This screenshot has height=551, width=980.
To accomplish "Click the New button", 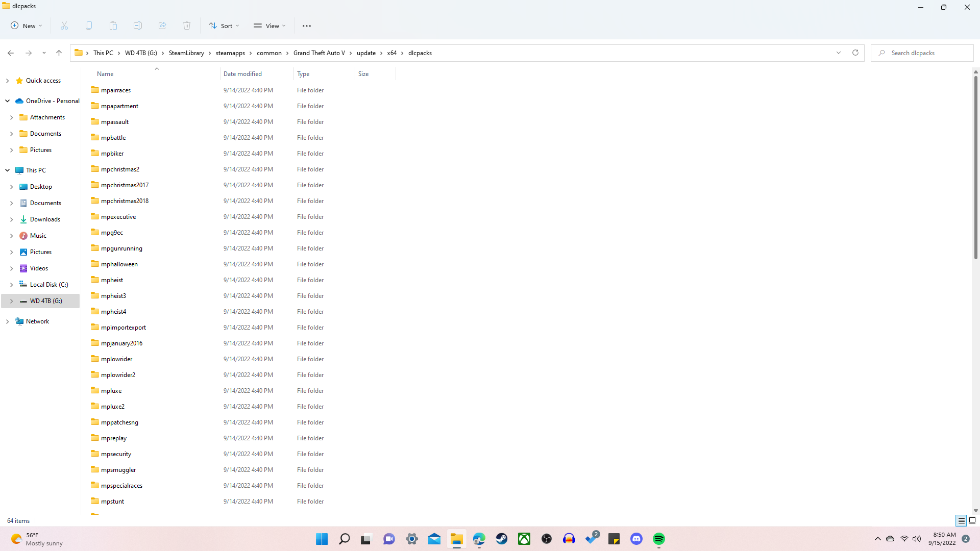I will pyautogui.click(x=27, y=26).
